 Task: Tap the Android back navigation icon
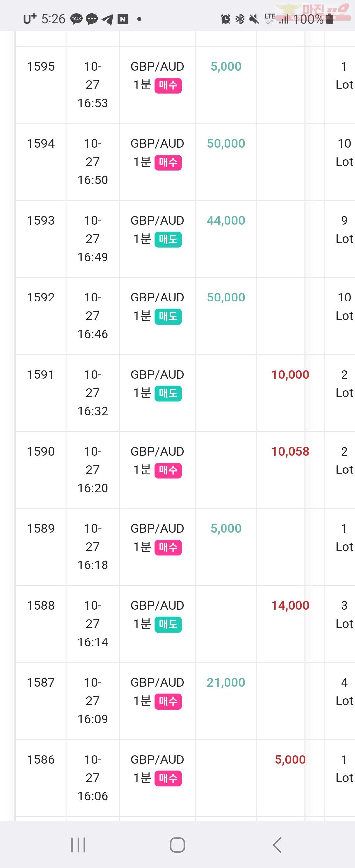coord(277,845)
